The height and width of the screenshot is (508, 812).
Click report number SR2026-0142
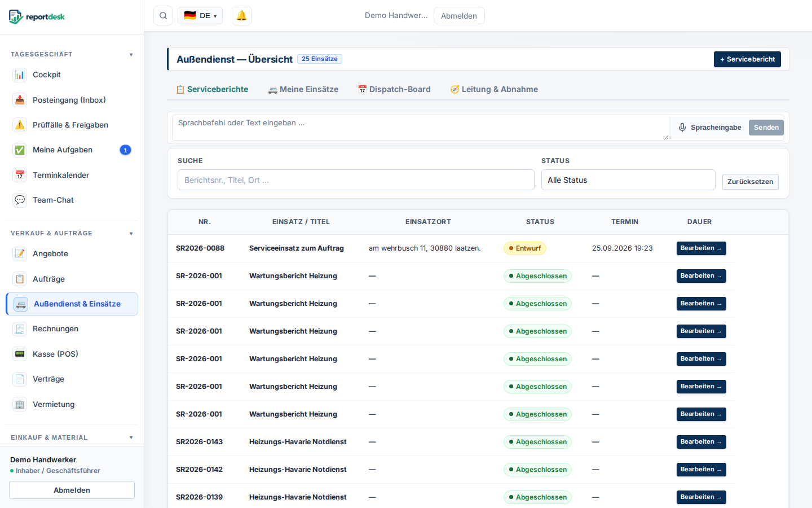[199, 470]
